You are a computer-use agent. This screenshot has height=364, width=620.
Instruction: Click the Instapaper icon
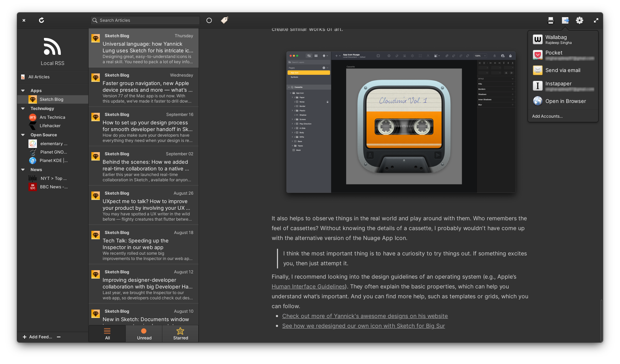click(x=537, y=86)
